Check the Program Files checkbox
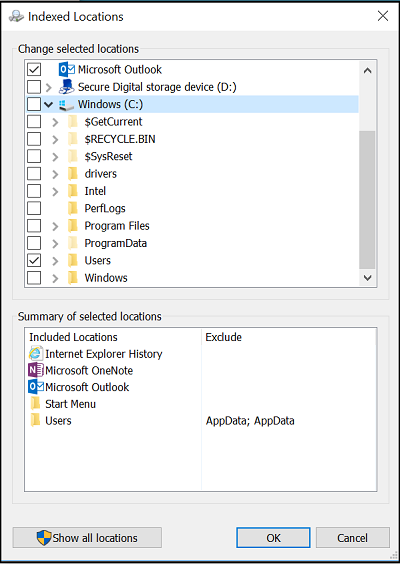Viewport: 400px width, 564px height. (34, 226)
